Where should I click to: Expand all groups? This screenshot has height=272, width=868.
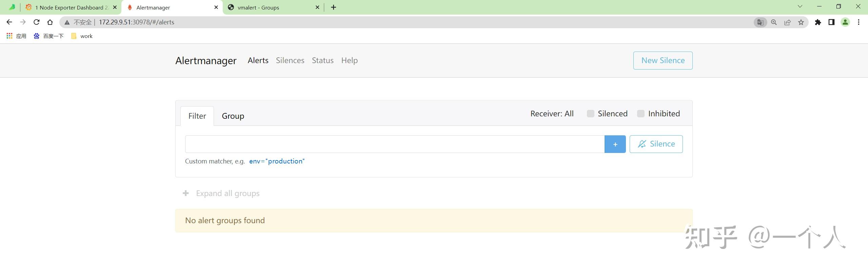pyautogui.click(x=221, y=193)
